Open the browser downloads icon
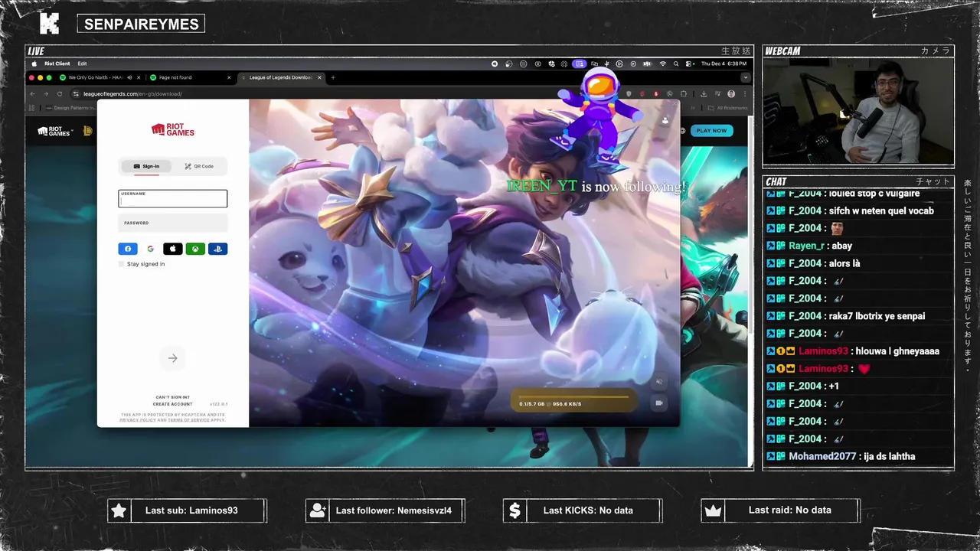This screenshot has width=980, height=551. click(704, 93)
